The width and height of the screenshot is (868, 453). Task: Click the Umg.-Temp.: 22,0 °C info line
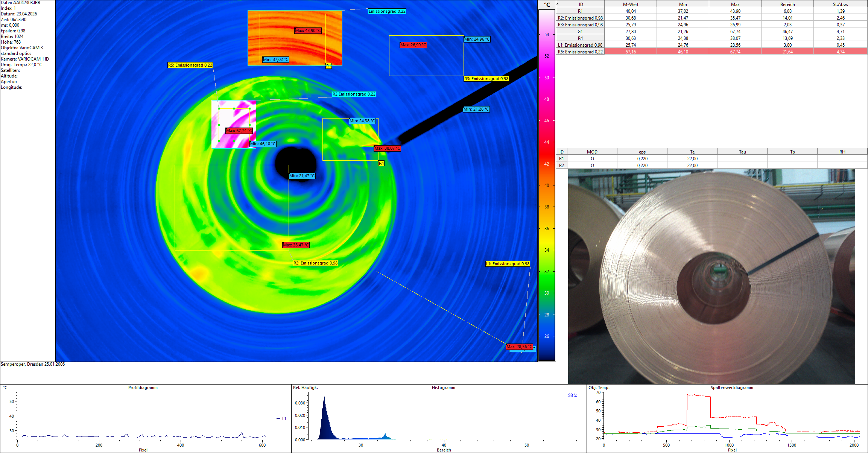click(21, 65)
